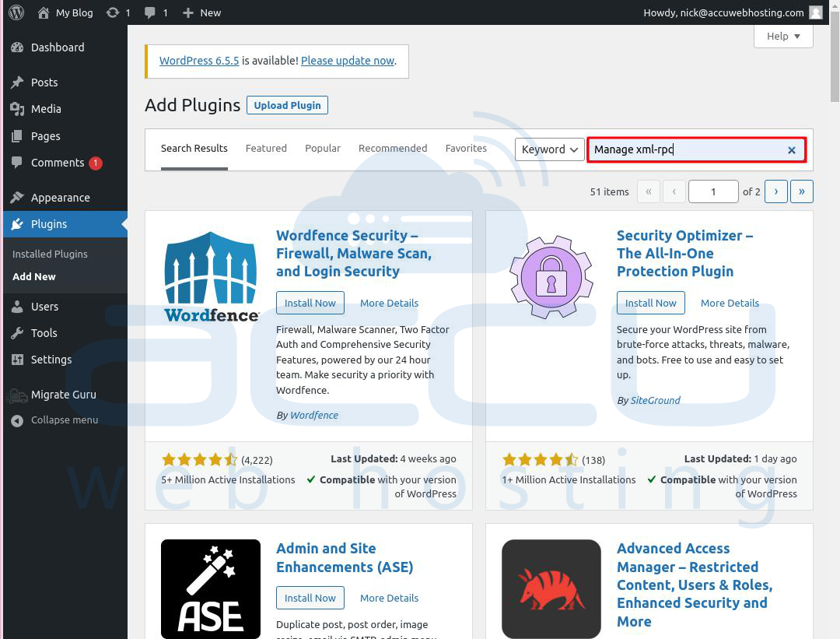The width and height of the screenshot is (840, 639).
Task: Click the Media library icon
Action: click(x=17, y=109)
